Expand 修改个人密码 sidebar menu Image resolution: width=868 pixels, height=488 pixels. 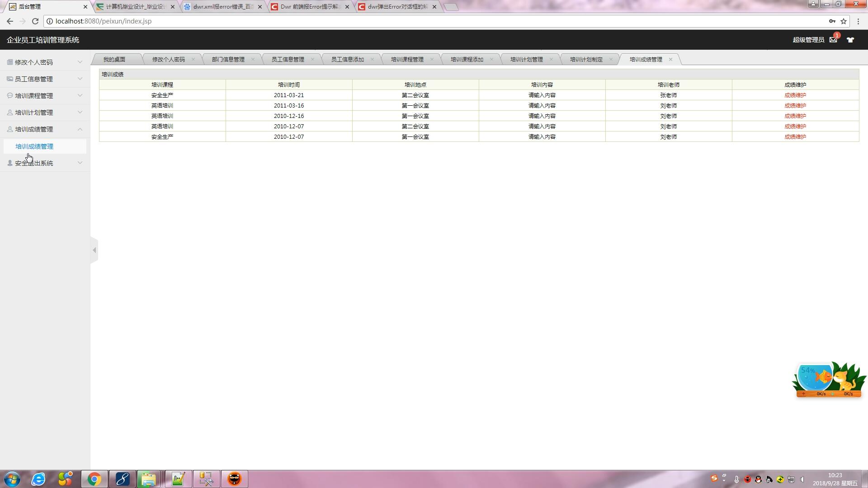point(45,62)
